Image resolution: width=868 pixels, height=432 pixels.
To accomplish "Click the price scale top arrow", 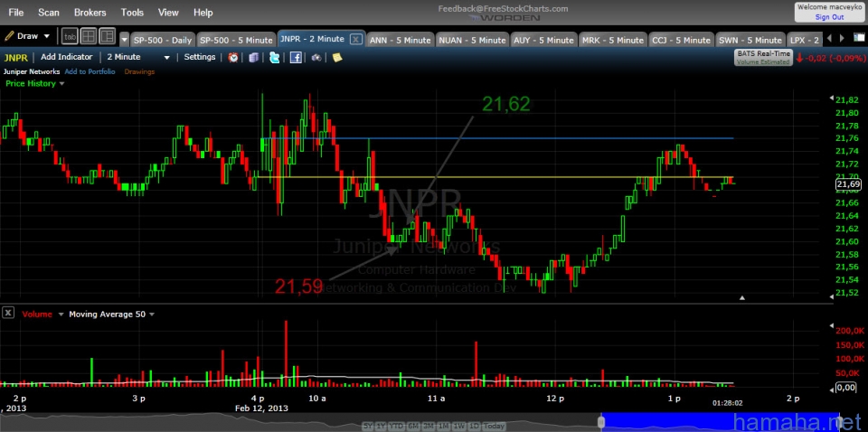I will click(x=830, y=99).
